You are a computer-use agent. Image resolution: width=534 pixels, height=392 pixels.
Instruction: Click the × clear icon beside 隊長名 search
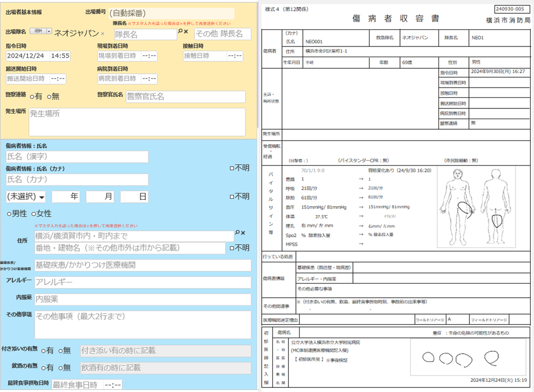click(x=186, y=32)
